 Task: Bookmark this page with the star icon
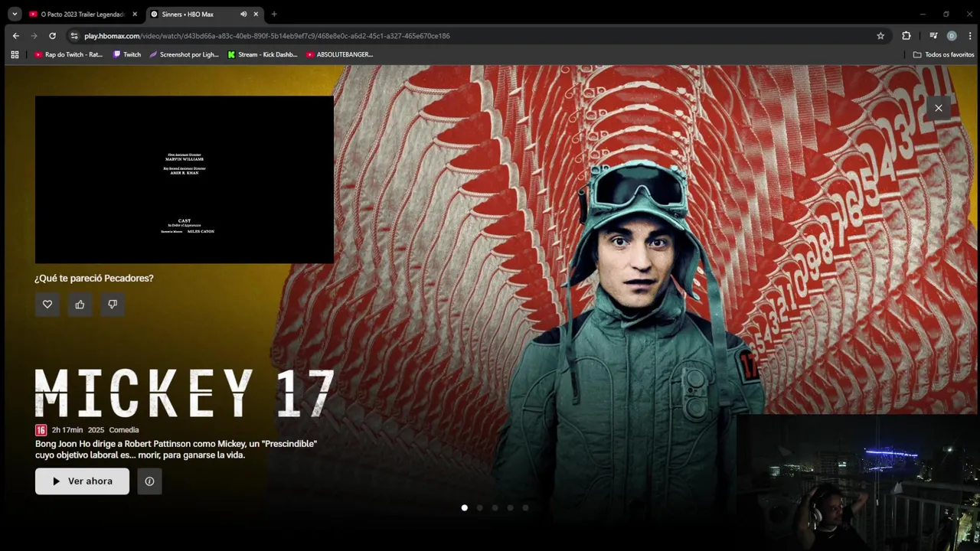pos(880,36)
